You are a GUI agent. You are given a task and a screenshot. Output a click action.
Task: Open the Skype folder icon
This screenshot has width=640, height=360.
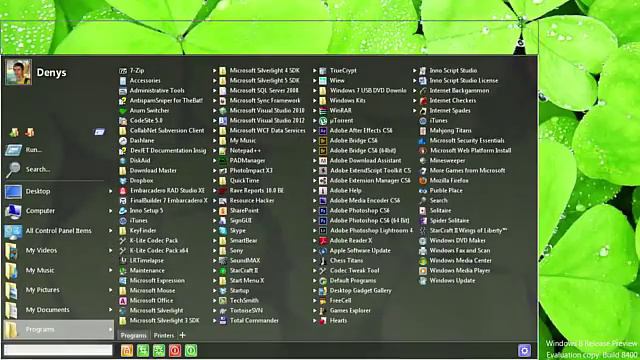(223, 231)
